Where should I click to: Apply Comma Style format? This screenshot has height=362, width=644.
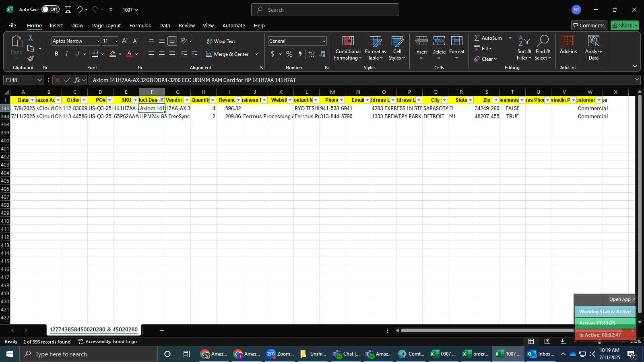[x=300, y=54]
